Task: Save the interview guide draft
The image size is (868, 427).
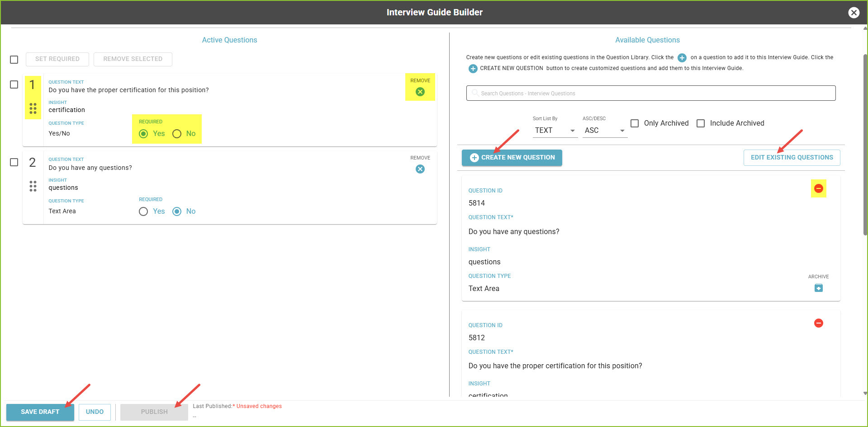Action: click(x=40, y=412)
